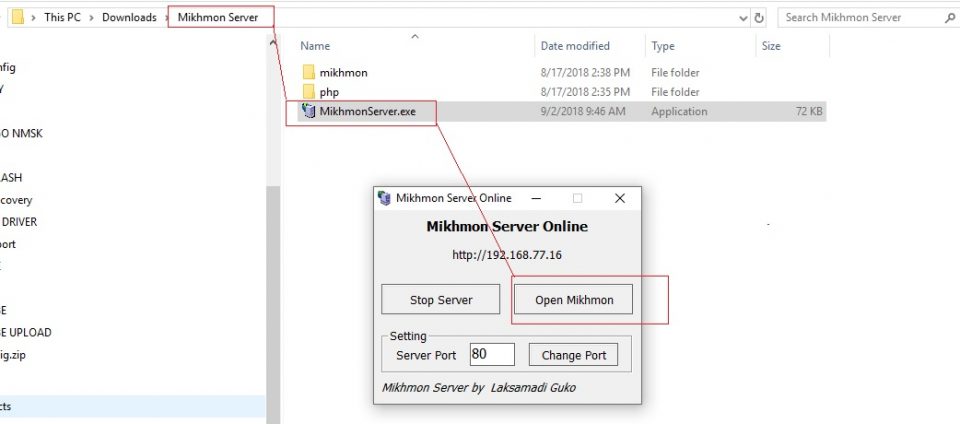Go to This PC in the breadcrumb

62,17
